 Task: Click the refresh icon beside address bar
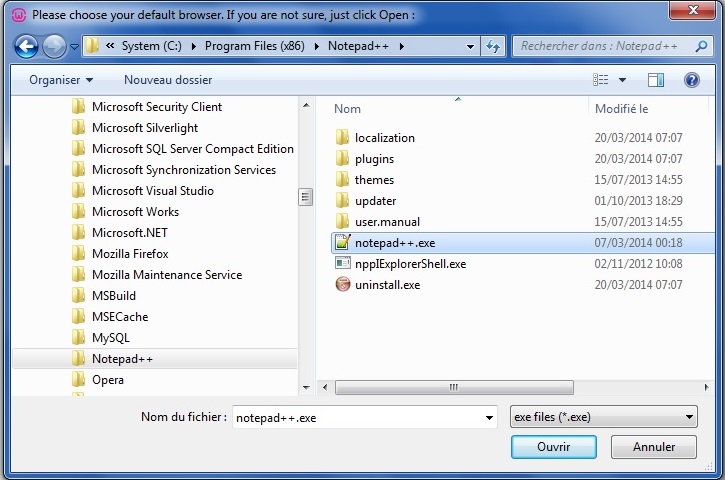[493, 46]
